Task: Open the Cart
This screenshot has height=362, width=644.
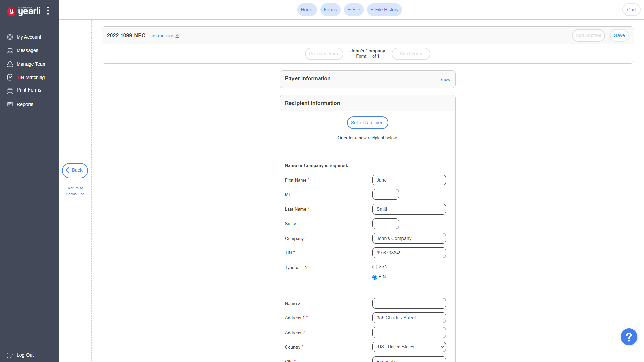Action: pos(631,10)
